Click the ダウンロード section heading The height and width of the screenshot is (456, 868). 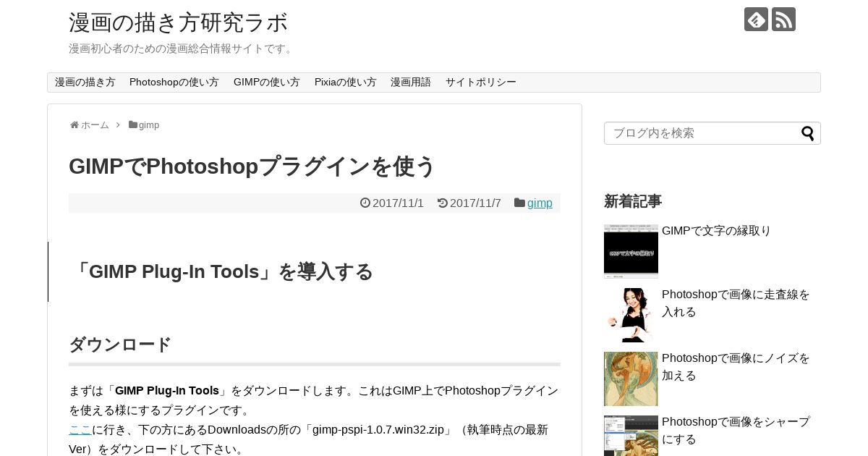[120, 345]
